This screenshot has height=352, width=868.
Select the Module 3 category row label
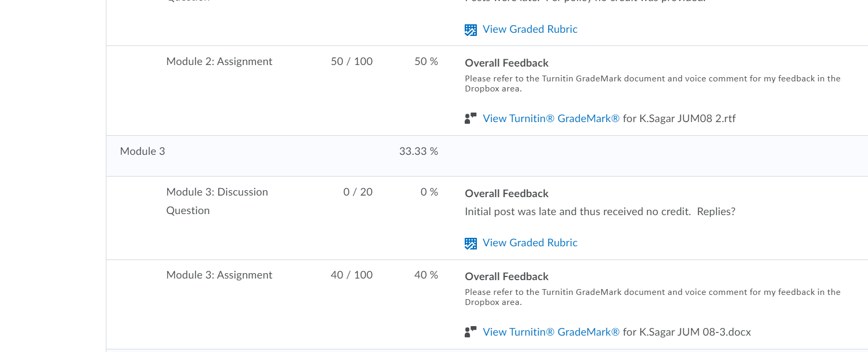coord(142,151)
